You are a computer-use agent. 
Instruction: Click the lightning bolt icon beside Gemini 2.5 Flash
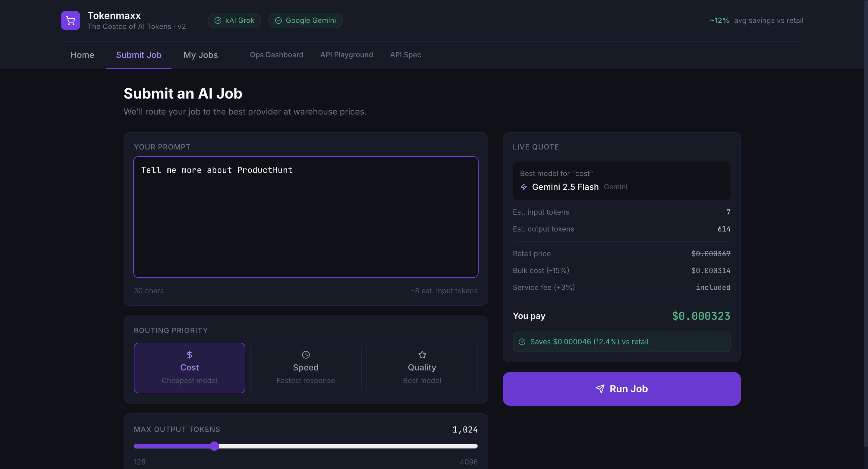point(524,187)
